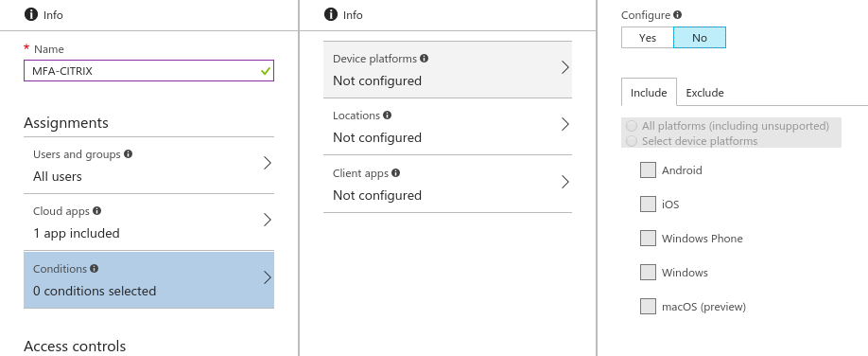Viewport: 868px width, 356px height.
Task: Open Client apps chevron
Action: 565,182
